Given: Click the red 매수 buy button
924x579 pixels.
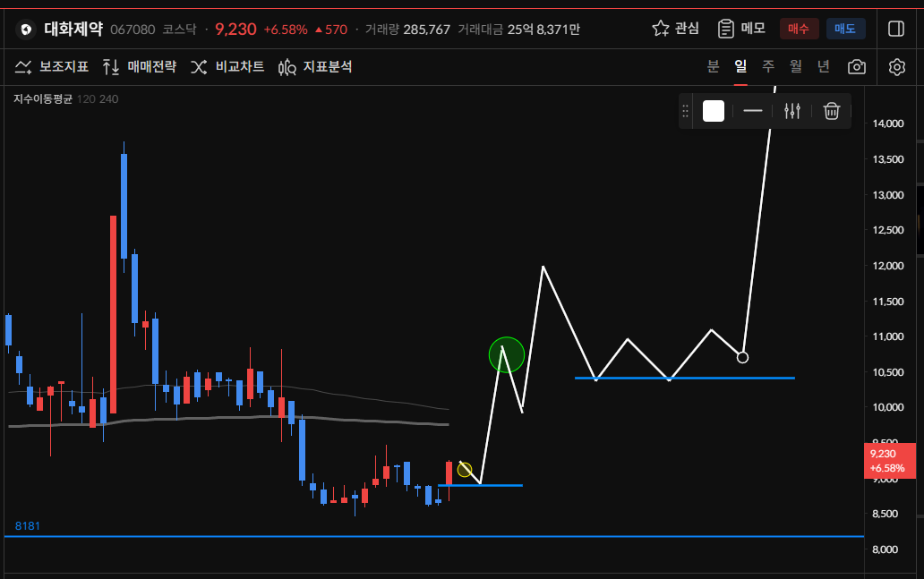Looking at the screenshot, I should click(x=799, y=29).
